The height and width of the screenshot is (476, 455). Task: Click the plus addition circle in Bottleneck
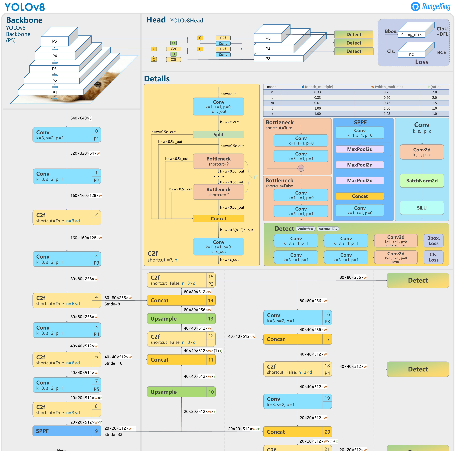(x=301, y=168)
